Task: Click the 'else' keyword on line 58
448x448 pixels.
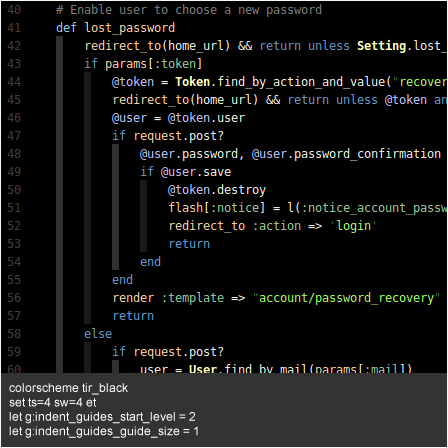Action: [x=98, y=334]
